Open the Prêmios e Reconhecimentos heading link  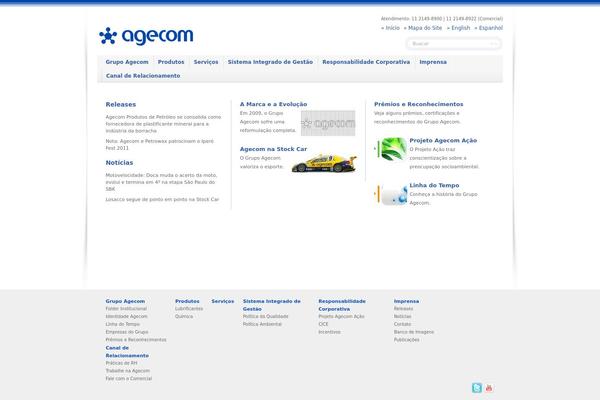pyautogui.click(x=418, y=104)
